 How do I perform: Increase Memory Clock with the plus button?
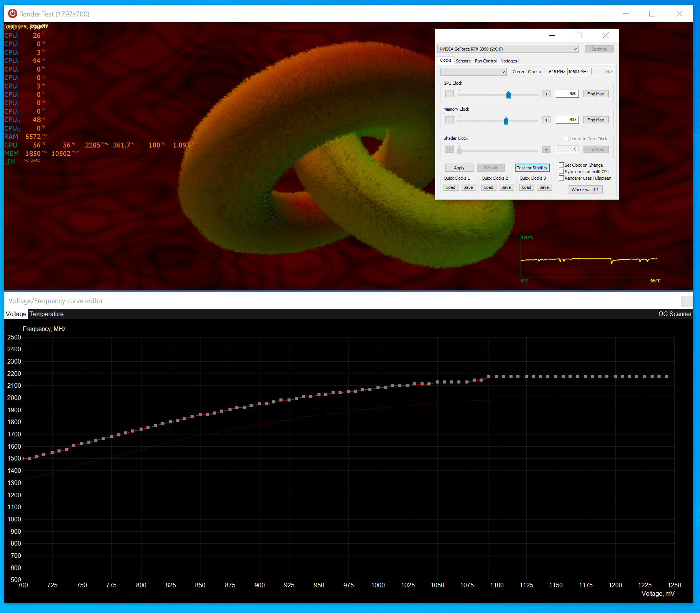coord(546,120)
